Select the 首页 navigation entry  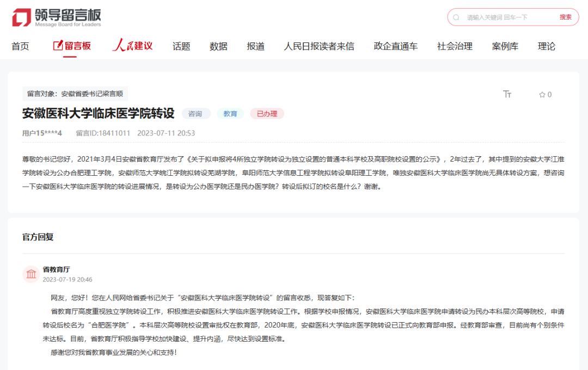tap(21, 46)
